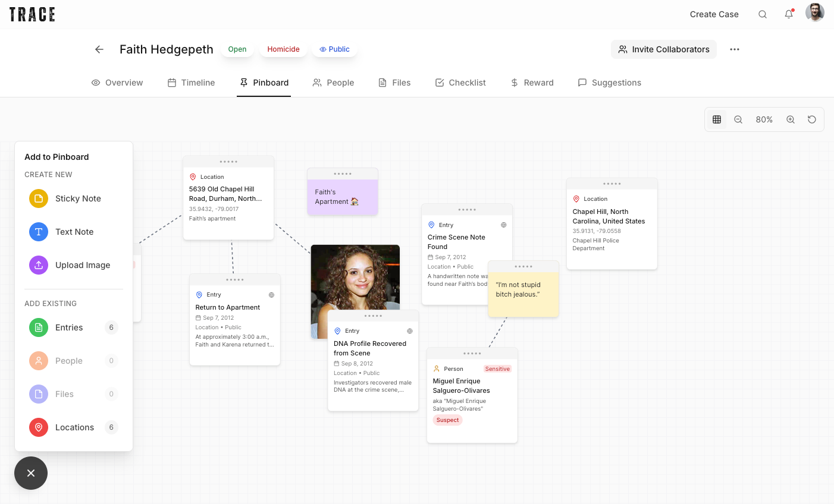Viewport: 834px width, 504px height.
Task: Open the Reward tab
Action: [x=532, y=83]
